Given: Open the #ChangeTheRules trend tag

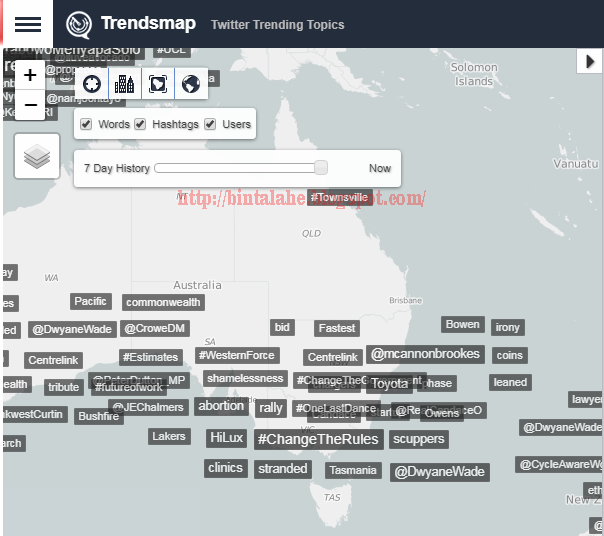Looking at the screenshot, I should [319, 439].
